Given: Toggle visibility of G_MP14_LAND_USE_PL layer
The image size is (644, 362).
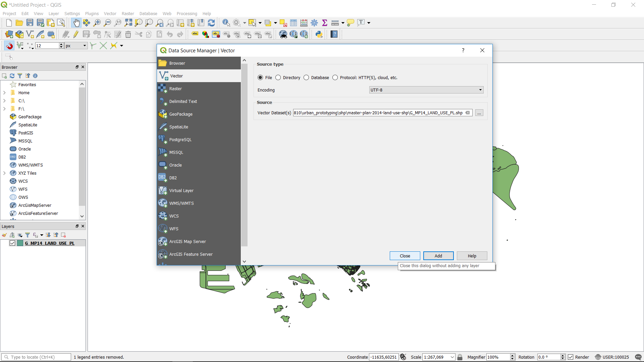Looking at the screenshot, I should click(x=12, y=243).
